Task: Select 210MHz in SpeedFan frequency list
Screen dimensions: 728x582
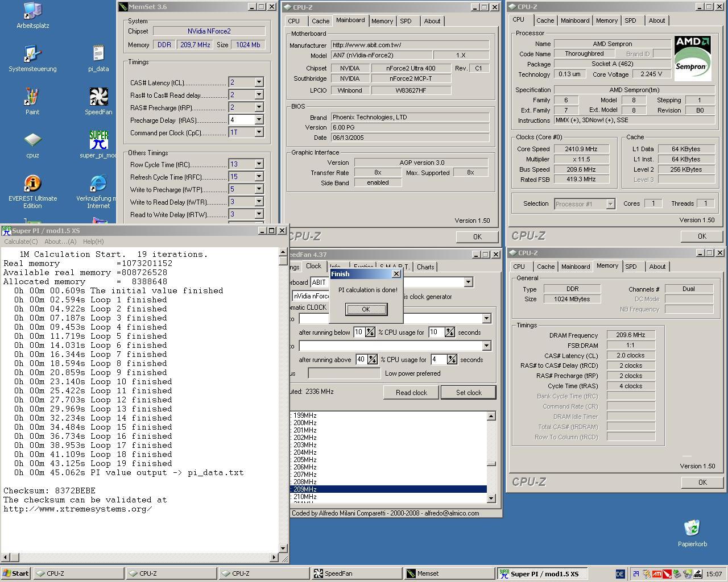Action: pyautogui.click(x=389, y=497)
